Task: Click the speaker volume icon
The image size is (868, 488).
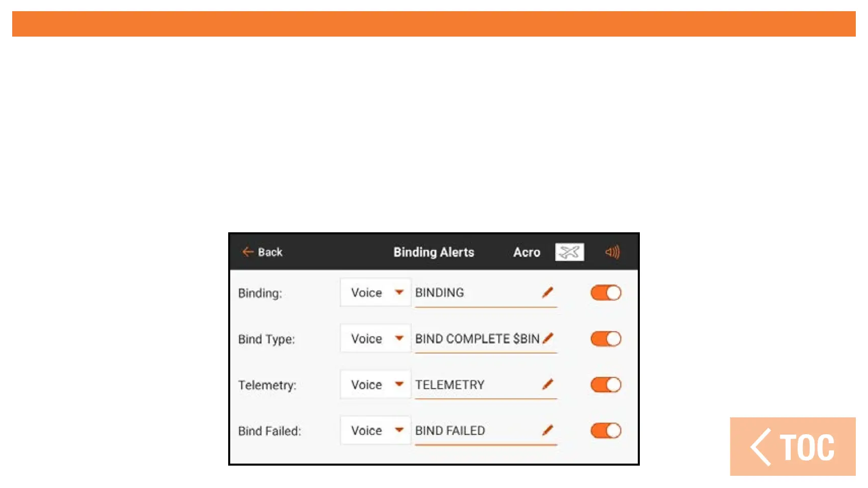Action: coord(612,252)
